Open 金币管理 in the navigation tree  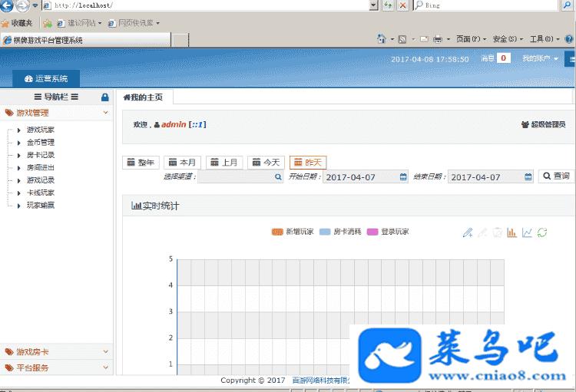pos(40,143)
